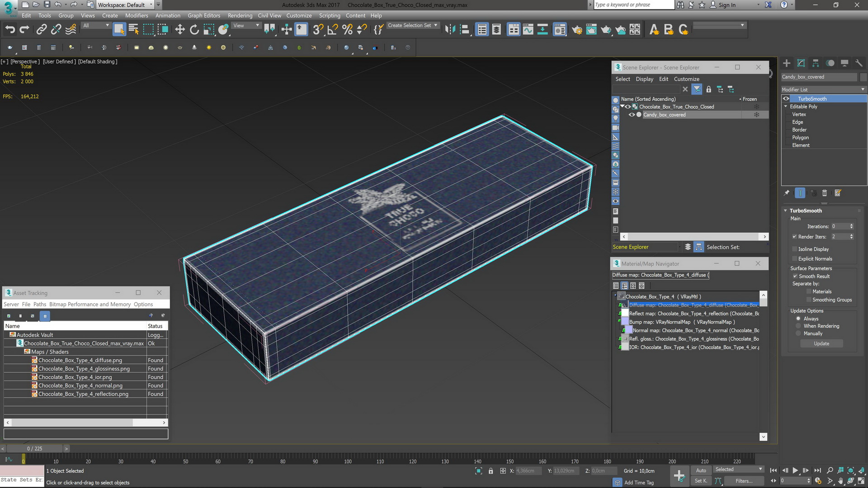Open Select by Name list icon
Viewport: 868px width, 488px height.
pyautogui.click(x=133, y=30)
